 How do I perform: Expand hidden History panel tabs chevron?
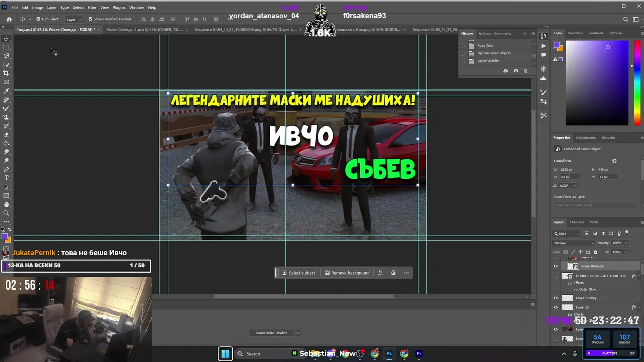(x=525, y=34)
